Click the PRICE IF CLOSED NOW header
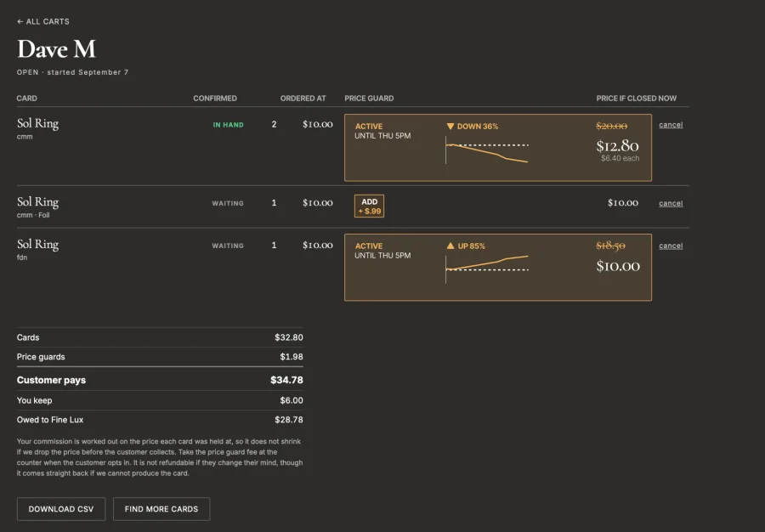Screen dimensions: 765x532 click(636, 98)
